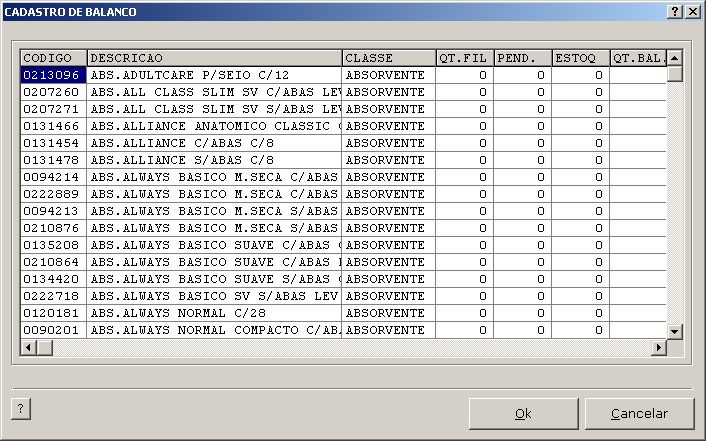Click the horizontal scrollbar thumb

[x=45, y=347]
